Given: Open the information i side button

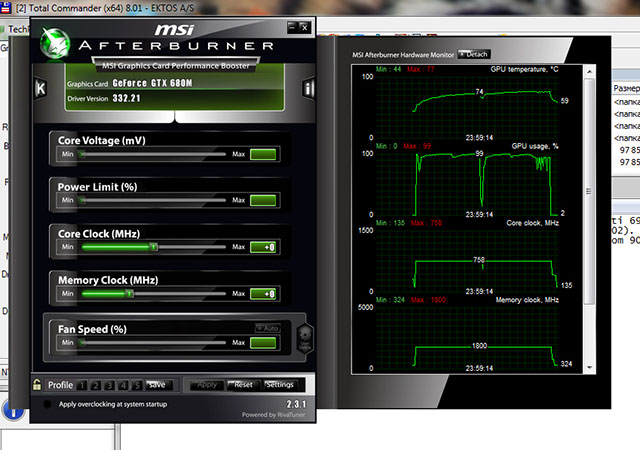Looking at the screenshot, I should pyautogui.click(x=309, y=88).
